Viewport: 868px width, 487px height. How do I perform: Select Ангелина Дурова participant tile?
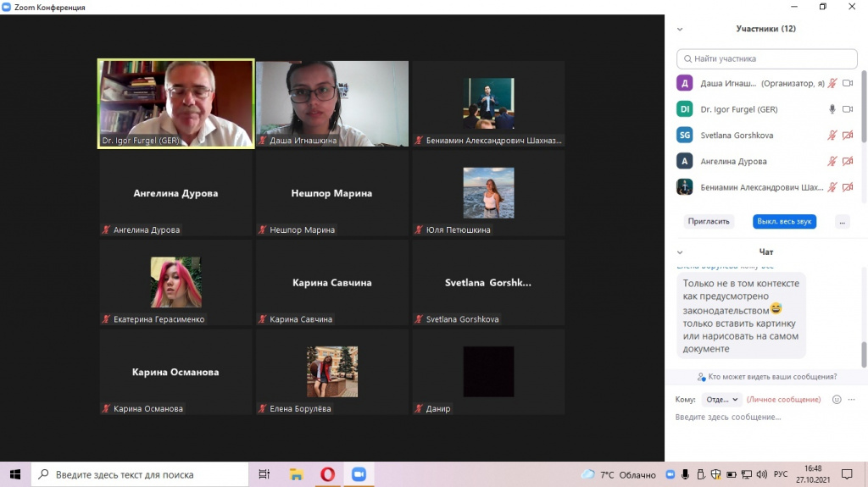[x=176, y=193]
